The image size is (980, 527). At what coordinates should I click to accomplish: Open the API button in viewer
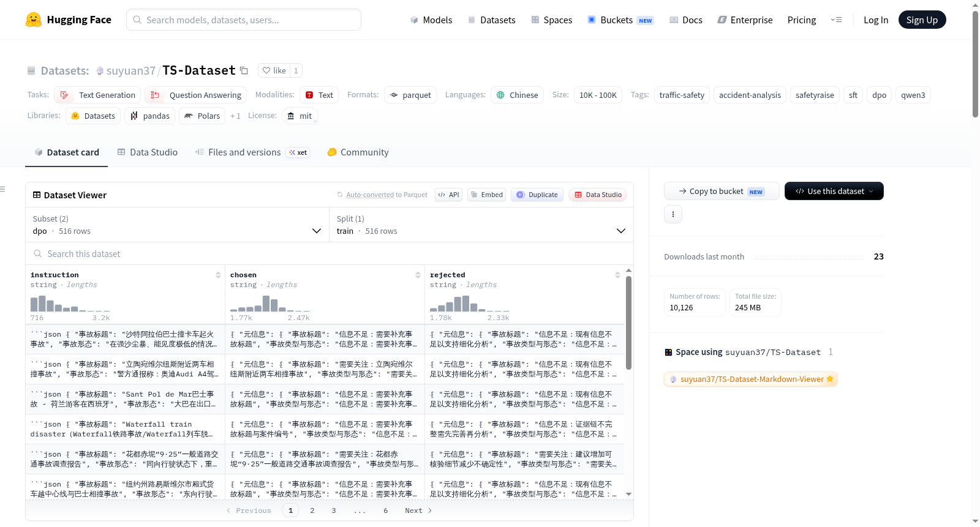click(x=449, y=195)
